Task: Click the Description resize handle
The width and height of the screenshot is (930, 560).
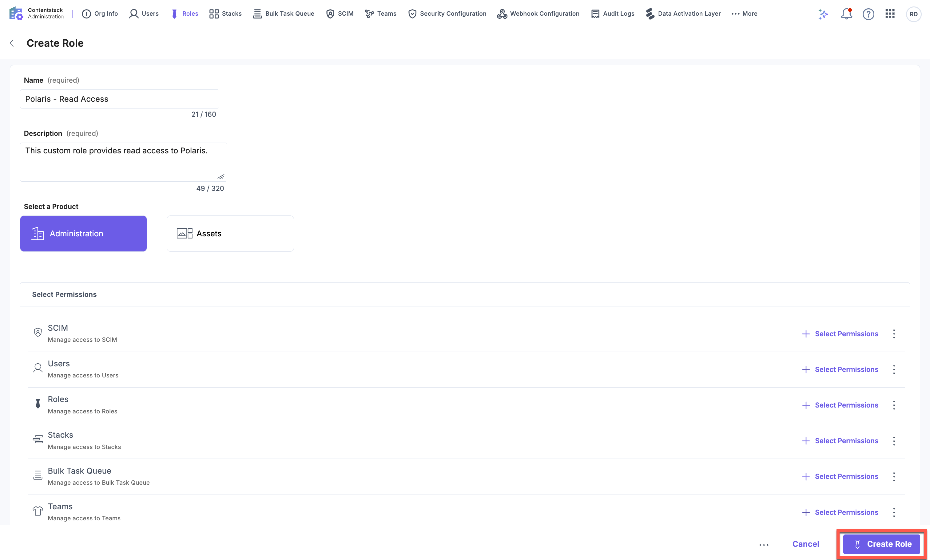Action: [x=221, y=176]
